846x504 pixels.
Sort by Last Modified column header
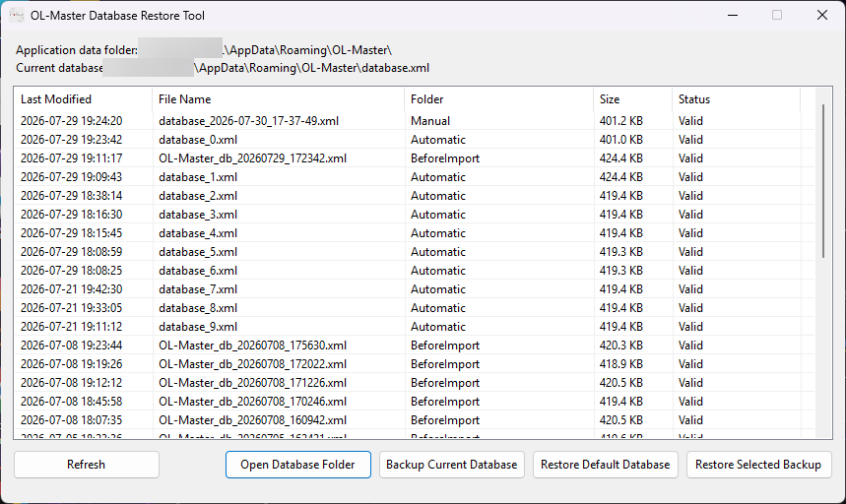tap(83, 99)
